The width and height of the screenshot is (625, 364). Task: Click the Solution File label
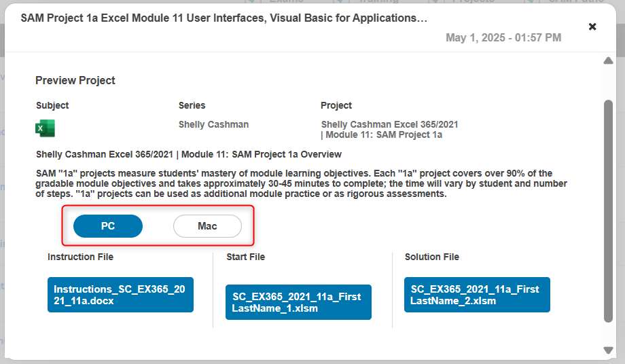point(431,257)
